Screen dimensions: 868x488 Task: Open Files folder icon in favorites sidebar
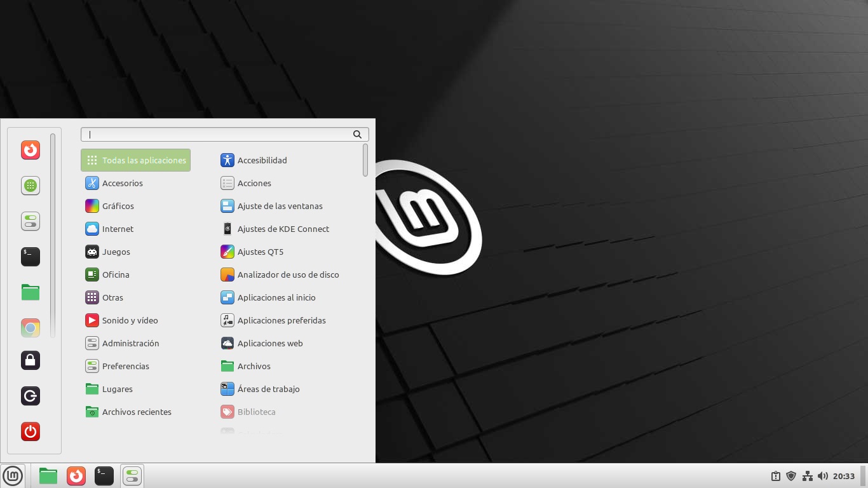[31, 292]
